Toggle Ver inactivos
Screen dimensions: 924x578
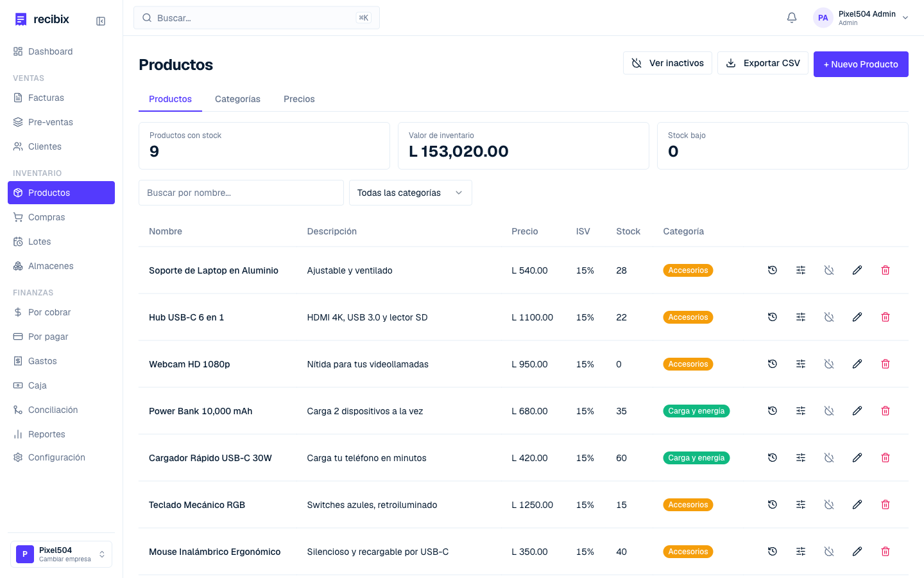click(667, 63)
